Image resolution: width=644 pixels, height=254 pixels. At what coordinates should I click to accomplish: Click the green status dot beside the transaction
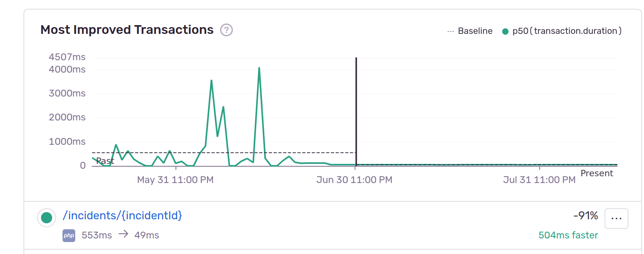coord(46,218)
